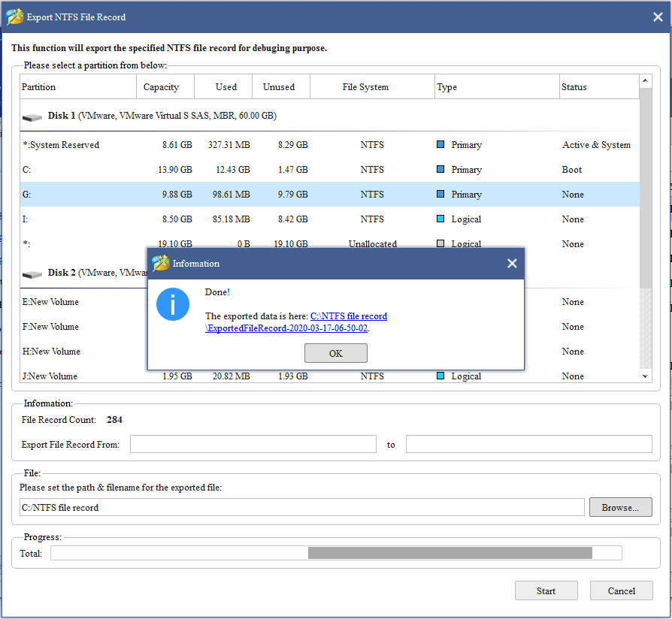Click inside the exported file path field

(301, 507)
